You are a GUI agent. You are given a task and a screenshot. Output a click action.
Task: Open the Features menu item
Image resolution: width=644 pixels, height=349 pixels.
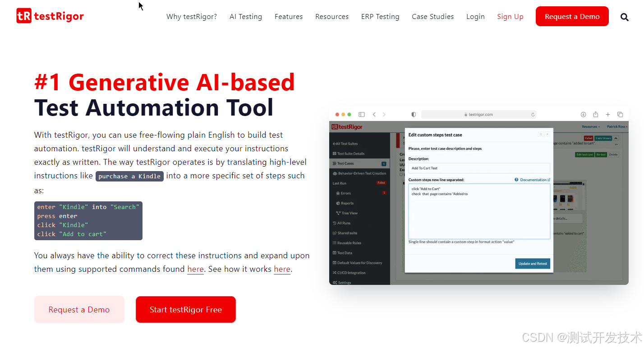click(289, 17)
